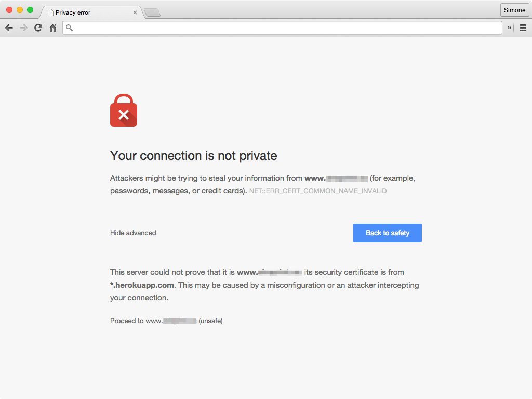This screenshot has height=399, width=532.
Task: Open the Chrome hamburger menu
Action: (x=523, y=28)
